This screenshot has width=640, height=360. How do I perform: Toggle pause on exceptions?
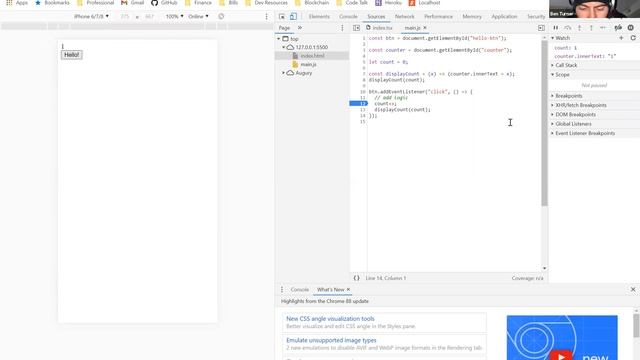point(631,28)
